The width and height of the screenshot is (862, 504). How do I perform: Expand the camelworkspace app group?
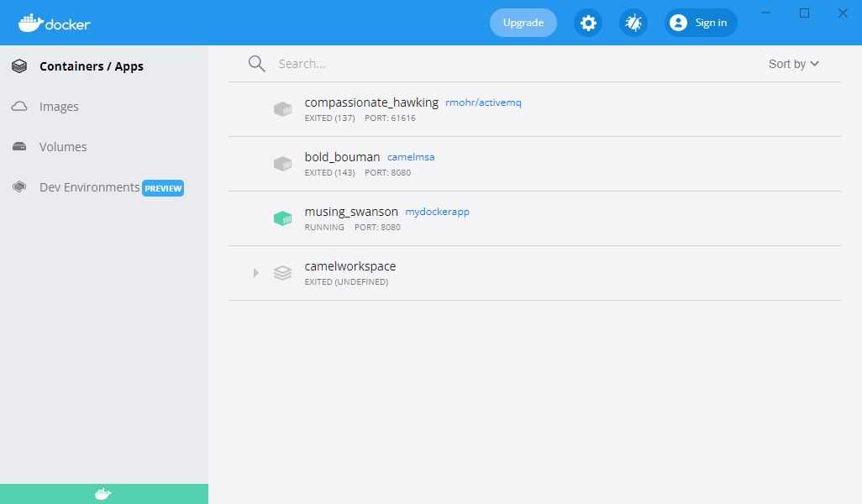pos(255,273)
